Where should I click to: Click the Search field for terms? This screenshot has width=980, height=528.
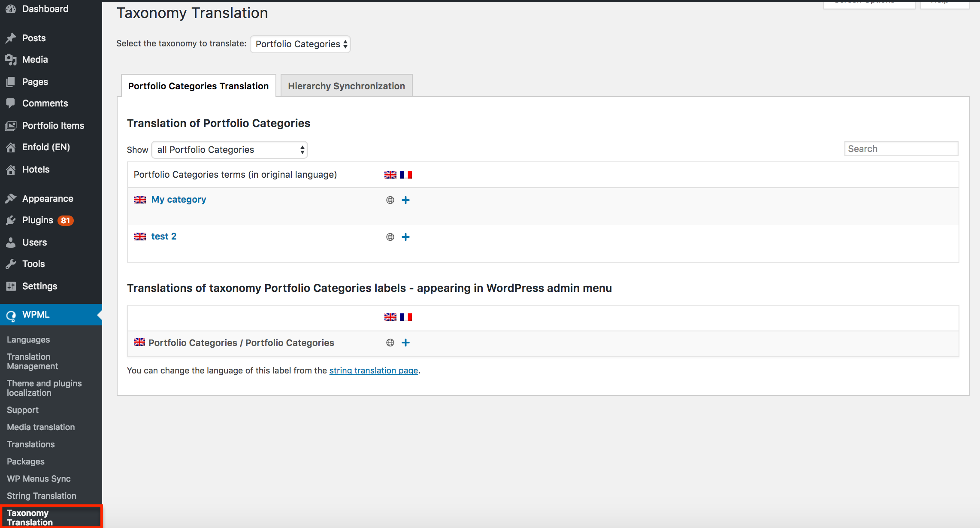pyautogui.click(x=901, y=149)
